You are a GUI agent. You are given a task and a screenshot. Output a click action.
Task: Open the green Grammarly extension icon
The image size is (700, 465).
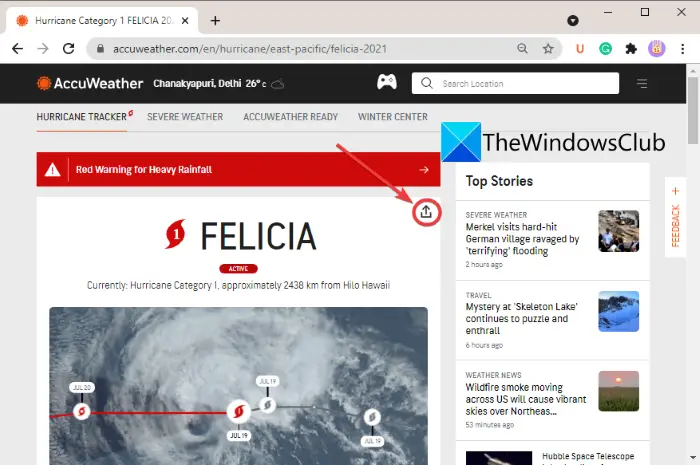605,48
